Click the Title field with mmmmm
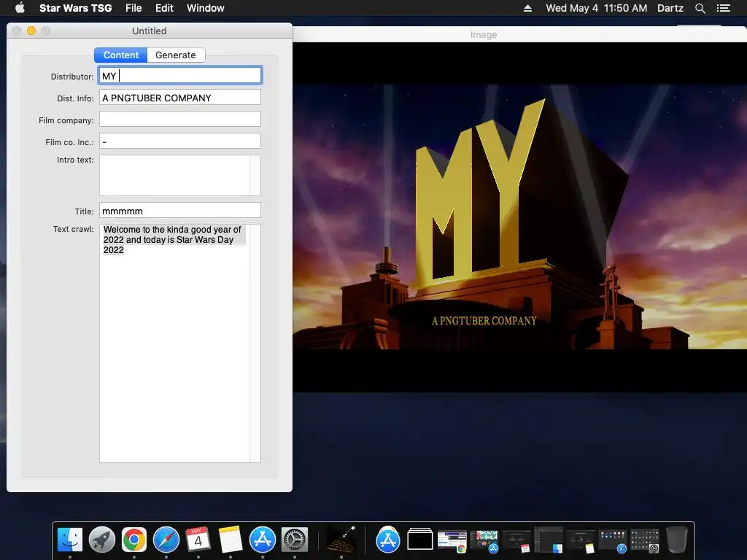 pos(180,211)
